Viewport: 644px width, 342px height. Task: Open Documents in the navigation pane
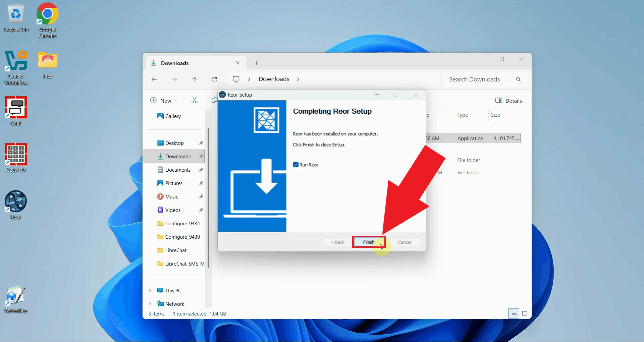pyautogui.click(x=178, y=170)
